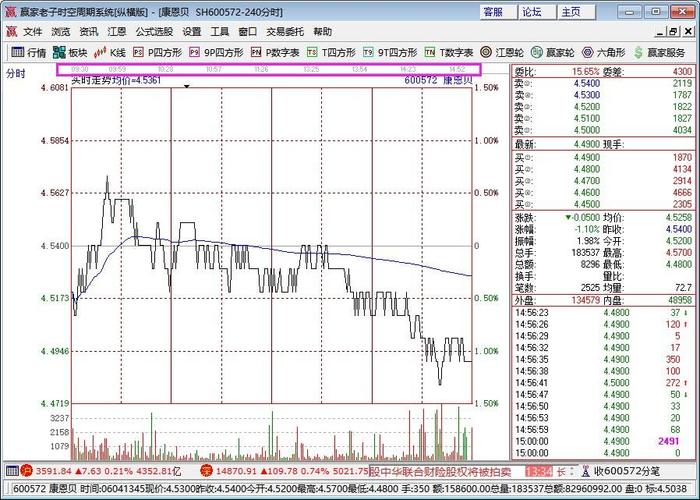Open the 交易委托 menu
Screen dimensions: 700x500
[x=285, y=32]
